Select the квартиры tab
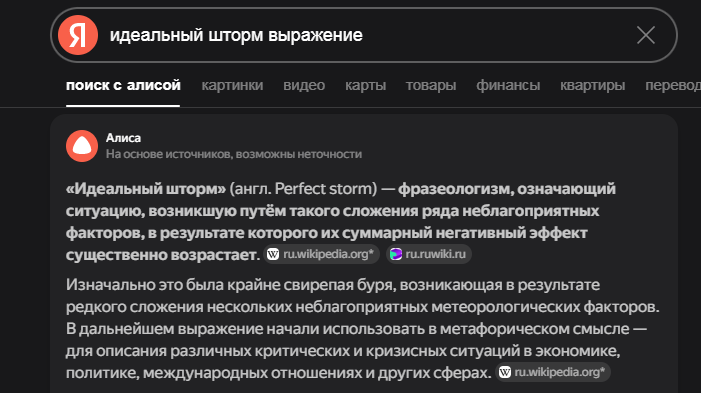Screen dimensions: 701x393 592,85
